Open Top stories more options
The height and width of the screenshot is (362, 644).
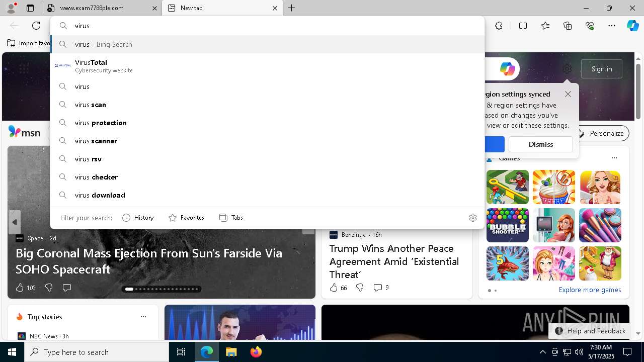click(143, 317)
